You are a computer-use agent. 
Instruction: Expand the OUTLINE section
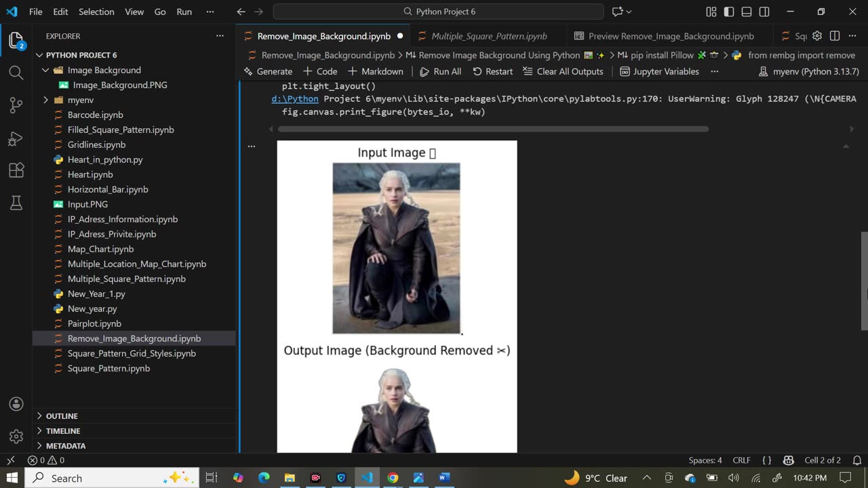coord(134,415)
